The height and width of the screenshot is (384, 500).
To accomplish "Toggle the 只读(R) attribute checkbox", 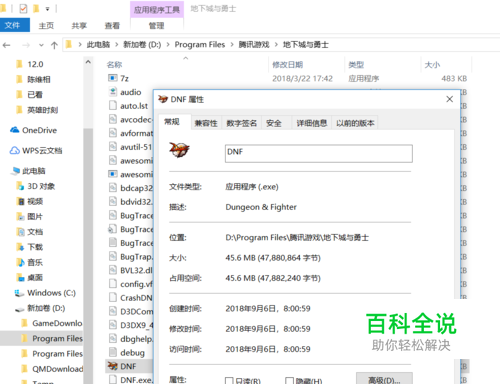I will point(229,380).
